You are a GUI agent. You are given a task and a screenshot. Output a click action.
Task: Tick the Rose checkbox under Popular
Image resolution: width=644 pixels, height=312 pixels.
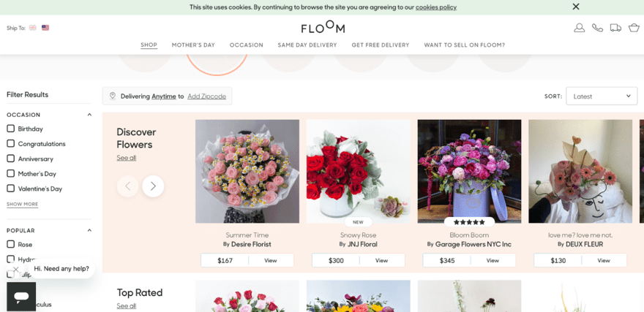coord(10,244)
